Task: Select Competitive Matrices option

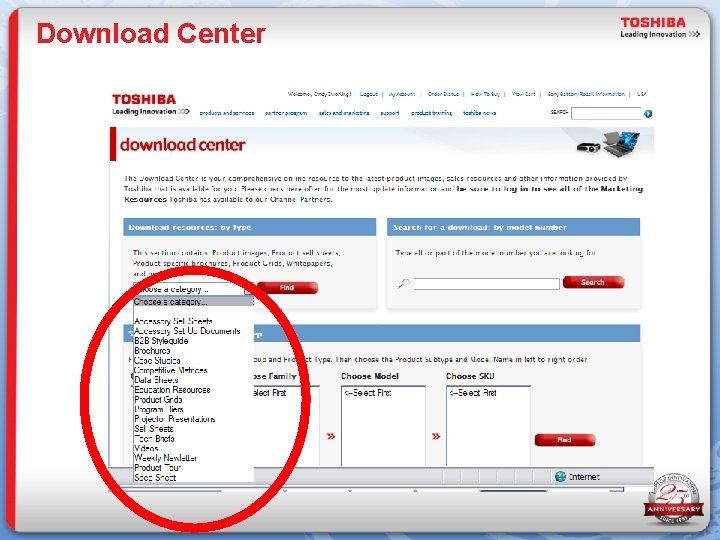Action: (x=170, y=370)
